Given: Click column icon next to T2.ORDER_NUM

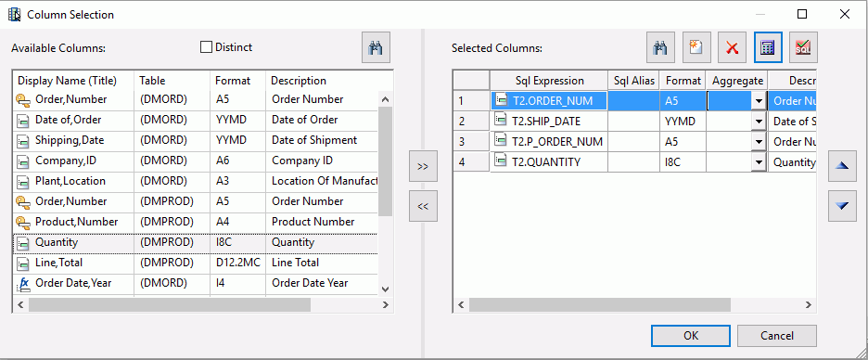Looking at the screenshot, I should tap(501, 100).
